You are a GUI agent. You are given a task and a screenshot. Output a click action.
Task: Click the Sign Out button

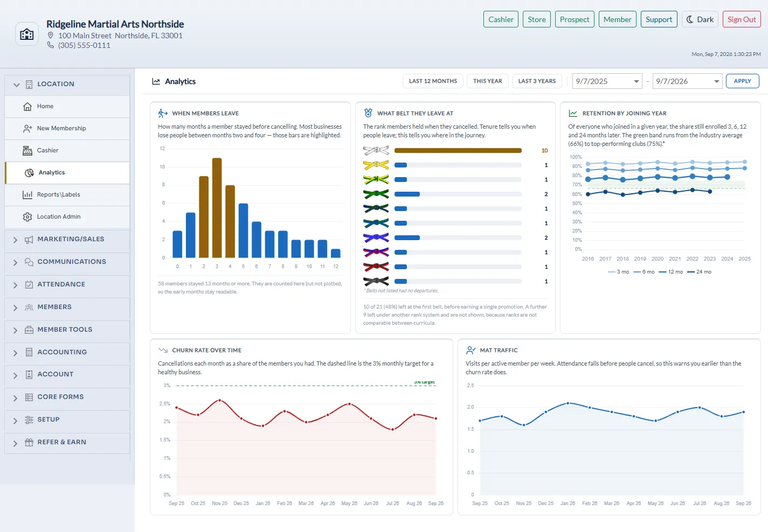pos(742,19)
